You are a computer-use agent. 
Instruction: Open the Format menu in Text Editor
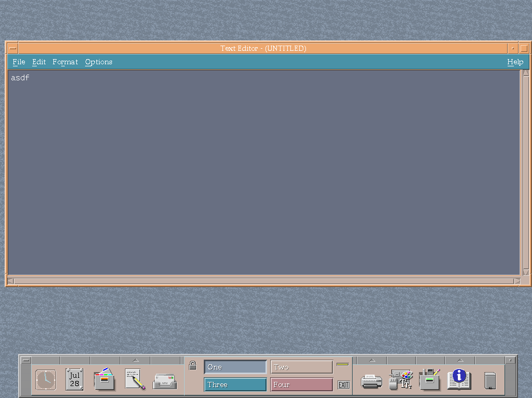click(65, 62)
